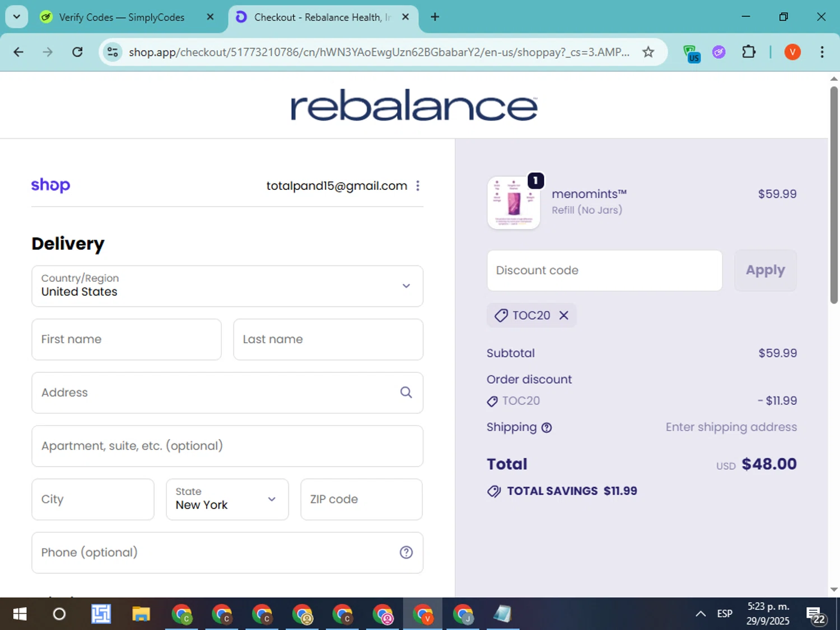Viewport: 840px width, 630px height.
Task: Click the browser forward arrow
Action: pos(48,52)
